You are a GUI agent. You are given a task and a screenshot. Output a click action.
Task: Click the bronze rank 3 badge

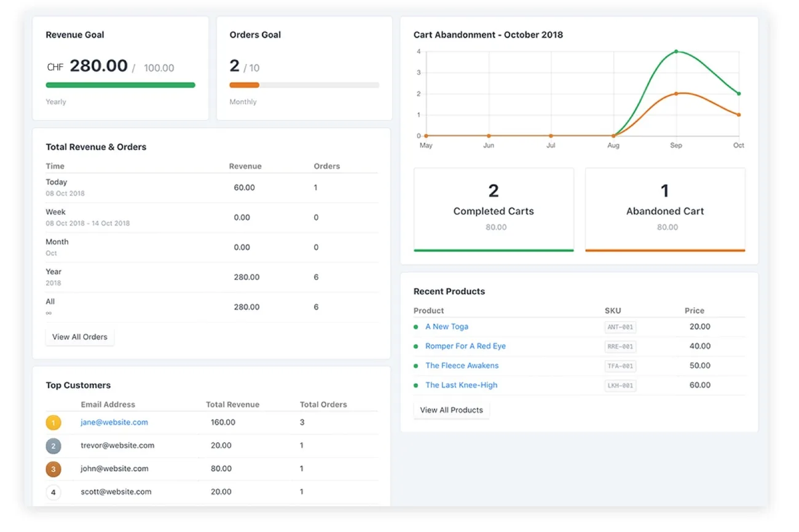pos(53,469)
